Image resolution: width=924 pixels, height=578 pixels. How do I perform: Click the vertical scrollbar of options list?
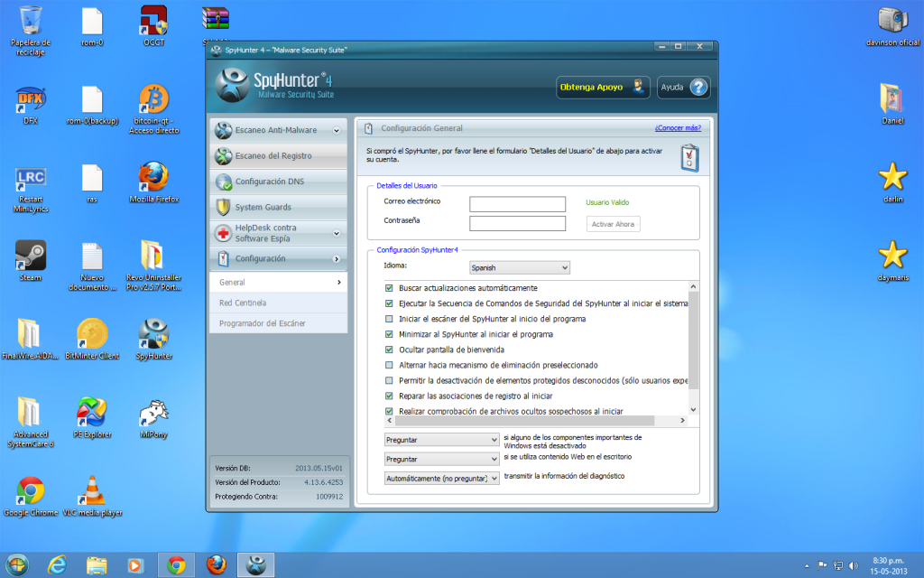click(693, 340)
